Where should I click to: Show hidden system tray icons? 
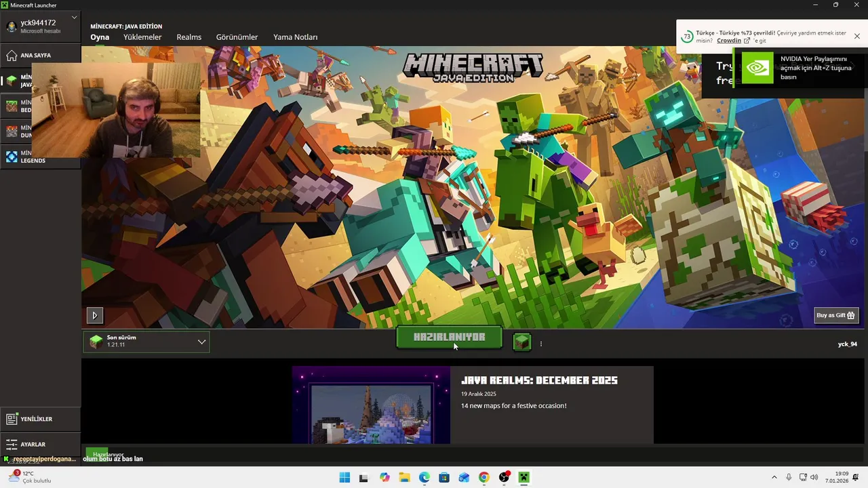774,477
